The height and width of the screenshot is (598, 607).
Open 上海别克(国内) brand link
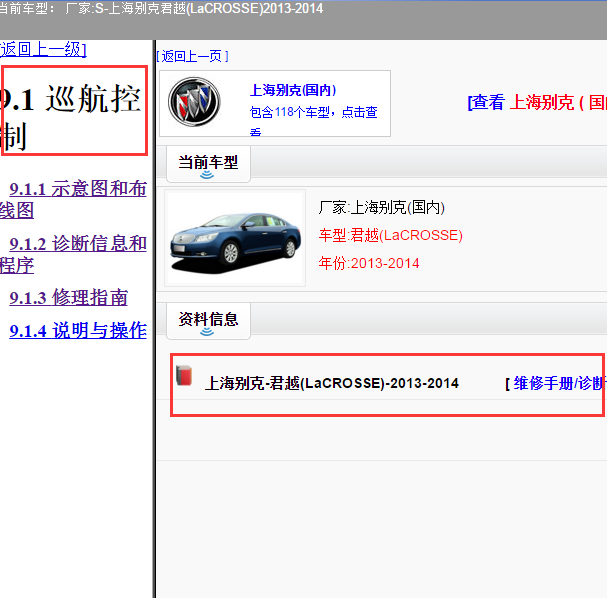click(x=293, y=90)
